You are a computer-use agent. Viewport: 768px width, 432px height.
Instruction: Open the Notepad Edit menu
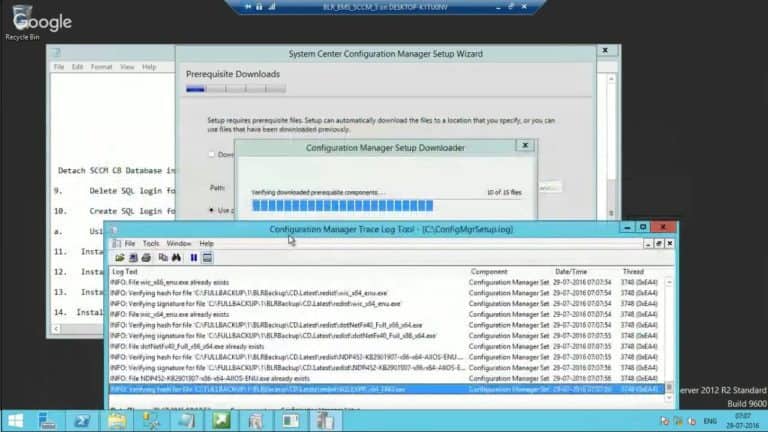pos(77,67)
